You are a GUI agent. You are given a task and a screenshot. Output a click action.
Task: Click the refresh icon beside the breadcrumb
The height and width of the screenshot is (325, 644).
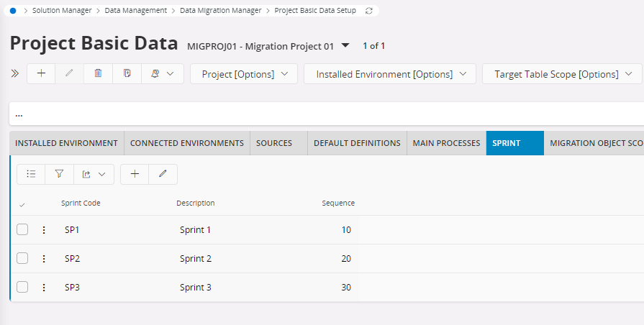coord(369,11)
